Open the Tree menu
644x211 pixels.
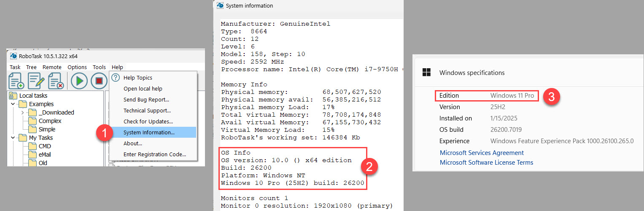pyautogui.click(x=31, y=67)
